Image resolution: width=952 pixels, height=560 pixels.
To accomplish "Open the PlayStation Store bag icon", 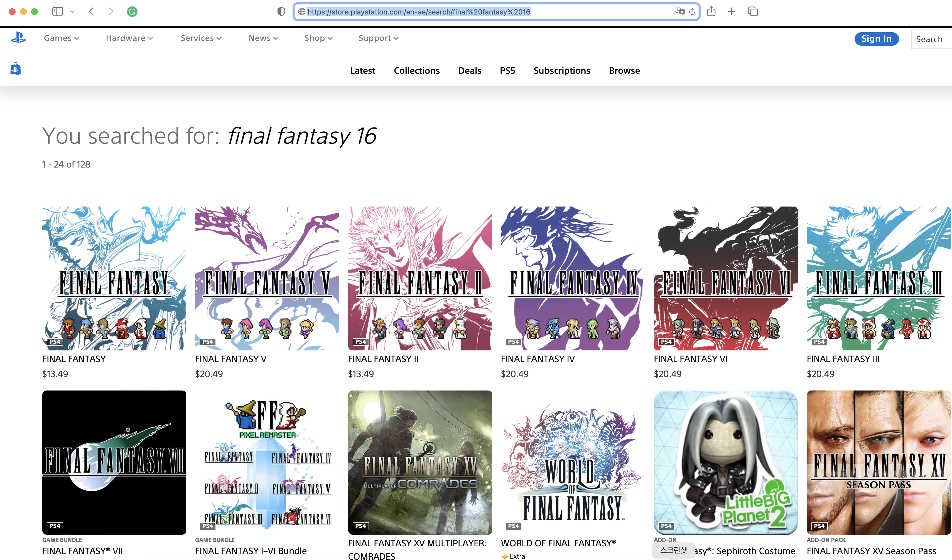I will 16,69.
